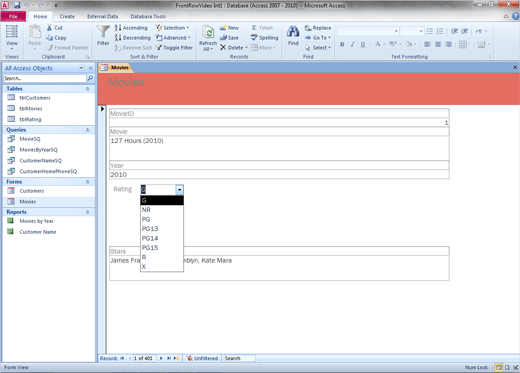
Task: Click the gridlines icon
Action: 463,44
